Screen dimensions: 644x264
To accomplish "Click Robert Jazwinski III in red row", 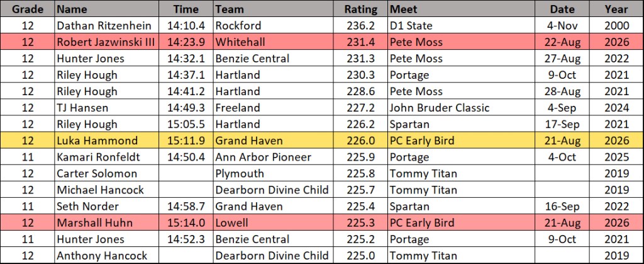I will point(107,42).
